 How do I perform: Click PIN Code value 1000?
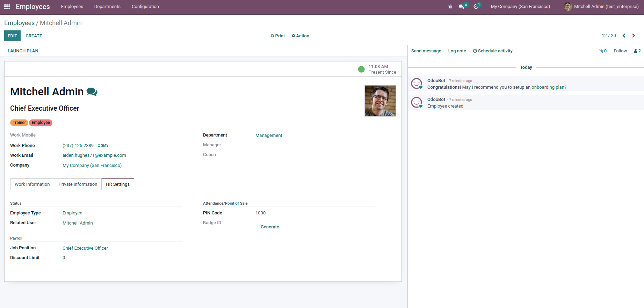pyautogui.click(x=260, y=213)
